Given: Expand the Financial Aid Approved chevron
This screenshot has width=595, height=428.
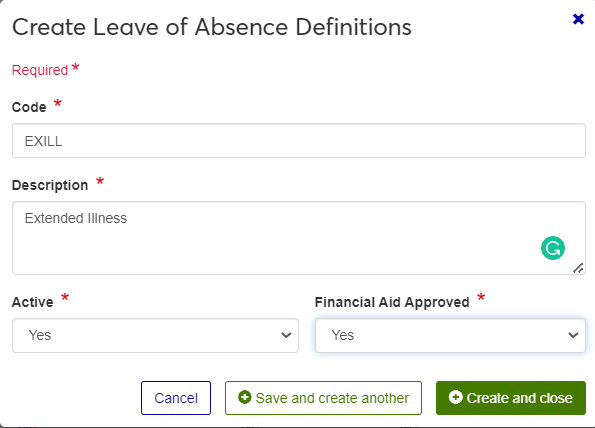Looking at the screenshot, I should 573,335.
